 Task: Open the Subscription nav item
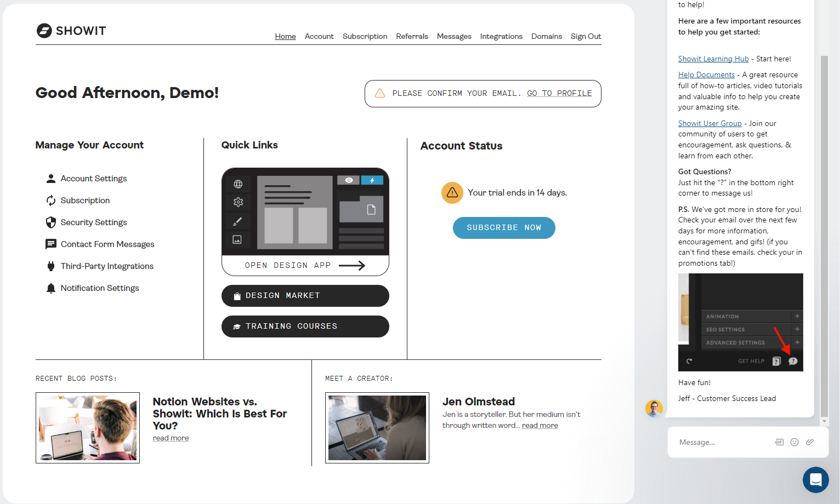coord(365,36)
